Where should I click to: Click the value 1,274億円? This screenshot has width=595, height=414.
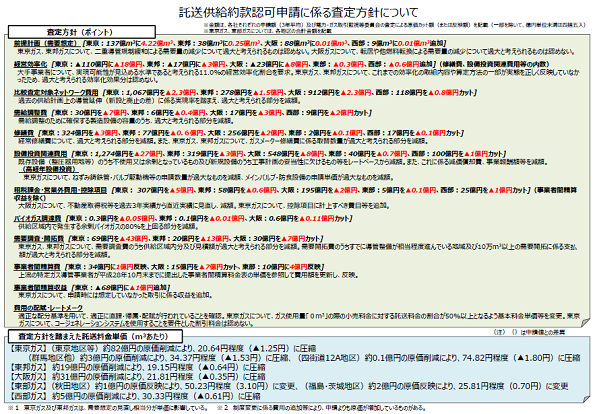112,154
